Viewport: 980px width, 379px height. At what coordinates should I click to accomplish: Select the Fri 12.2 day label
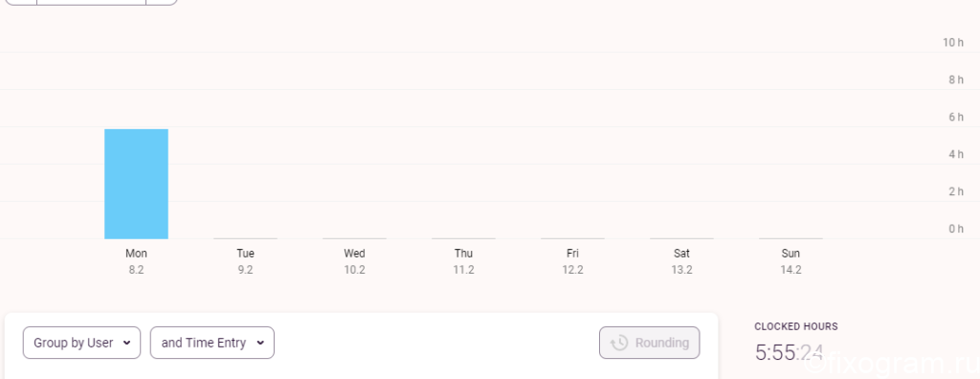572,261
